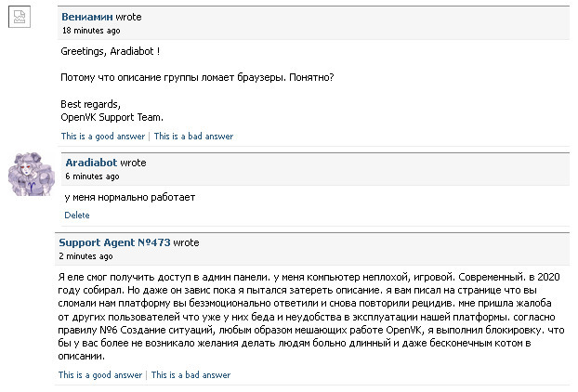The width and height of the screenshot is (578, 392).
Task: Rate Support Agent's reply as good answer
Action: [100, 375]
